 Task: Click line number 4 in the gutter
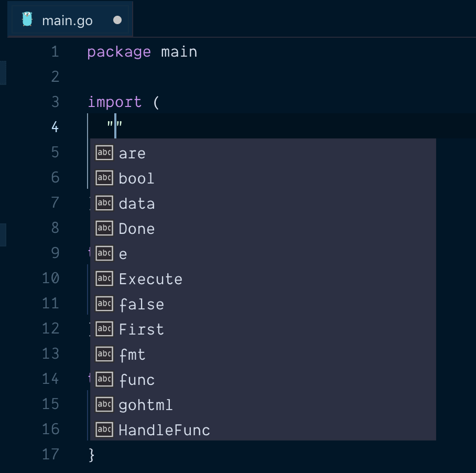click(x=55, y=127)
